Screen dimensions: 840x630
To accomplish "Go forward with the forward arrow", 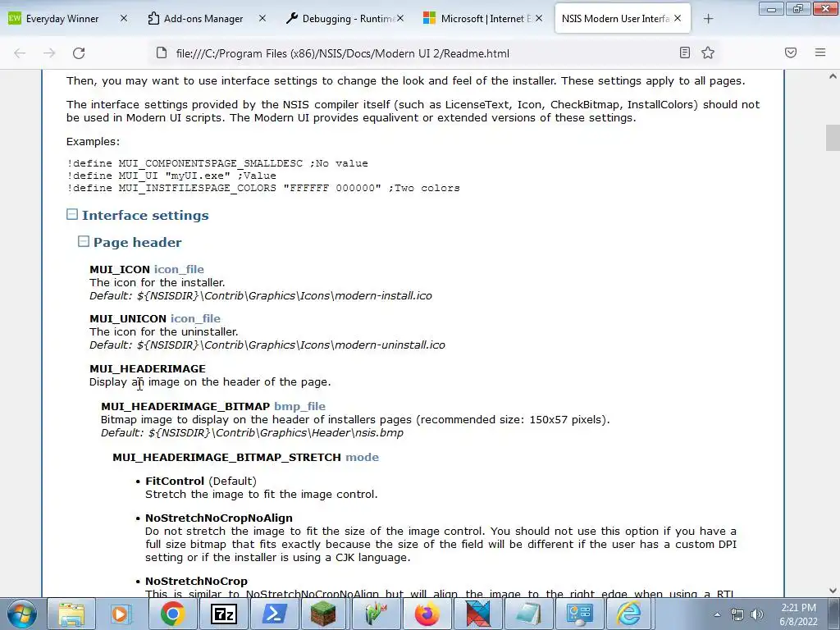I will tap(49, 53).
